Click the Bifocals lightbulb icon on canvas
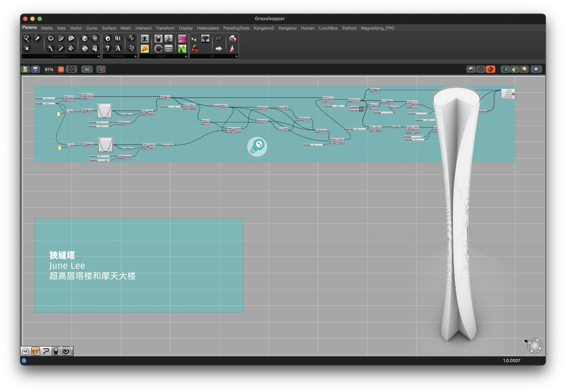The image size is (566, 392). pyautogui.click(x=257, y=147)
